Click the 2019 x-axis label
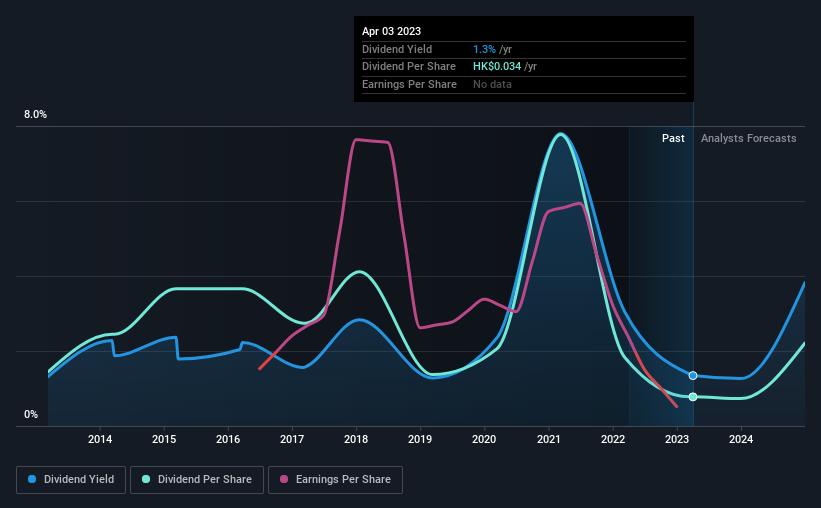 point(420,439)
